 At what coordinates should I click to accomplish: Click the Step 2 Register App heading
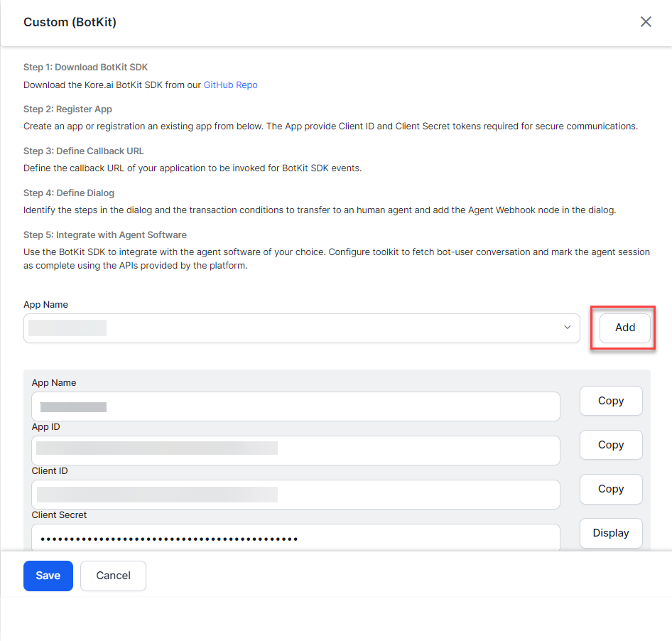coord(67,109)
